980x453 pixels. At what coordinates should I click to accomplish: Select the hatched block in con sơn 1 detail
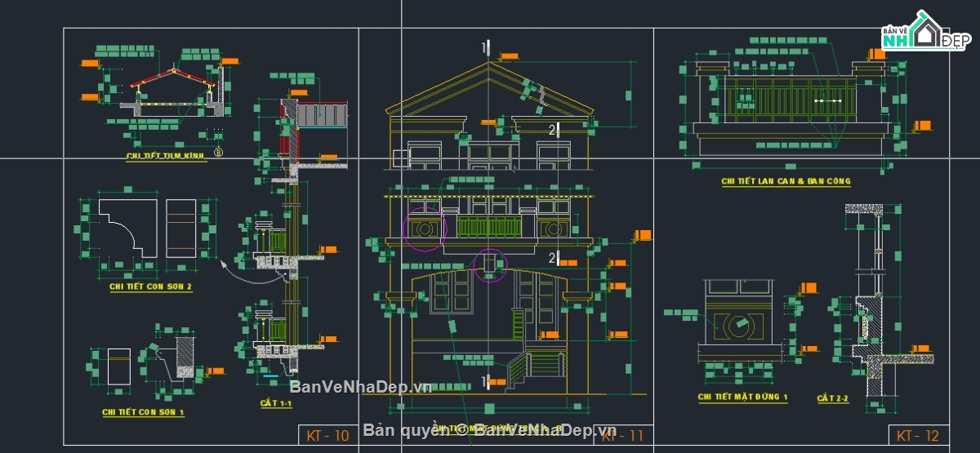click(x=186, y=358)
